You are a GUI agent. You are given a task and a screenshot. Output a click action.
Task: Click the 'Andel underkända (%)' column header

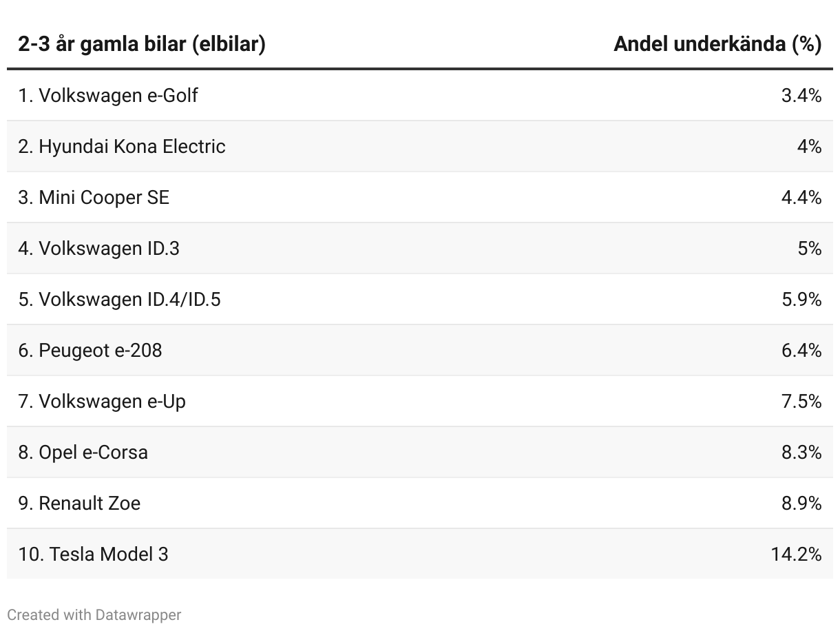click(717, 44)
